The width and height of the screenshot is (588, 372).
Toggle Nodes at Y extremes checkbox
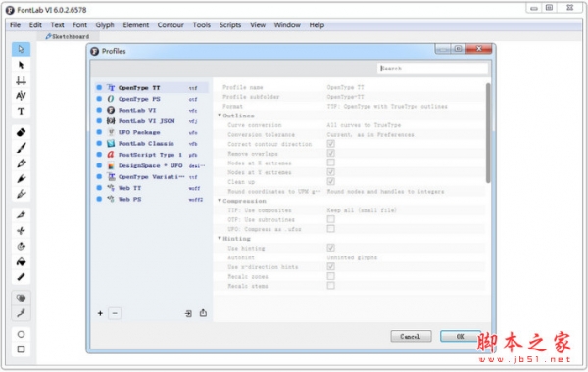[x=331, y=172]
